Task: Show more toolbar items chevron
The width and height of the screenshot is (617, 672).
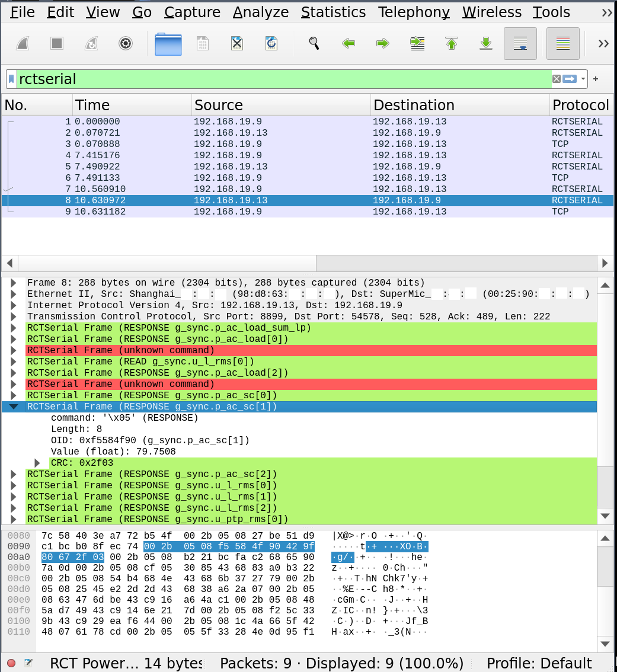Action: click(604, 43)
